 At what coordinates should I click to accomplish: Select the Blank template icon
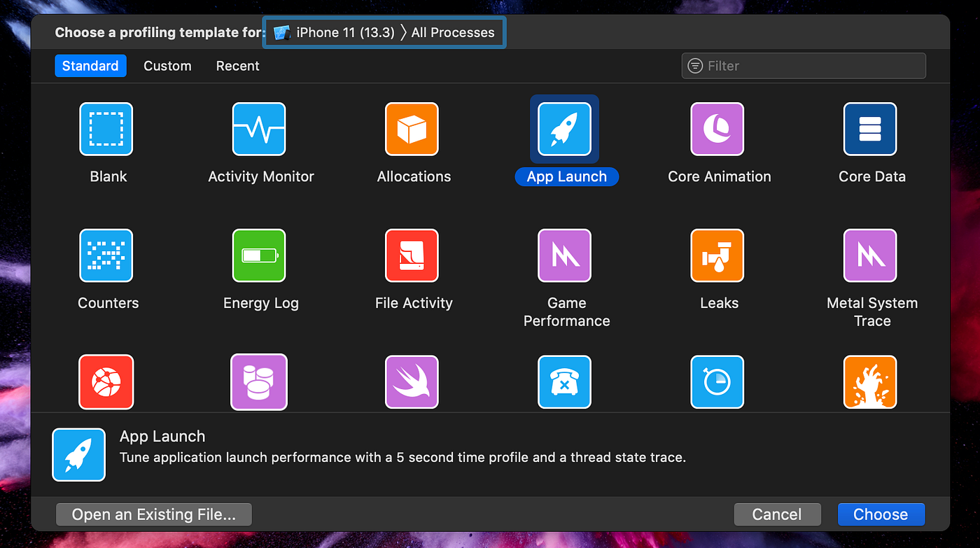[x=106, y=129]
